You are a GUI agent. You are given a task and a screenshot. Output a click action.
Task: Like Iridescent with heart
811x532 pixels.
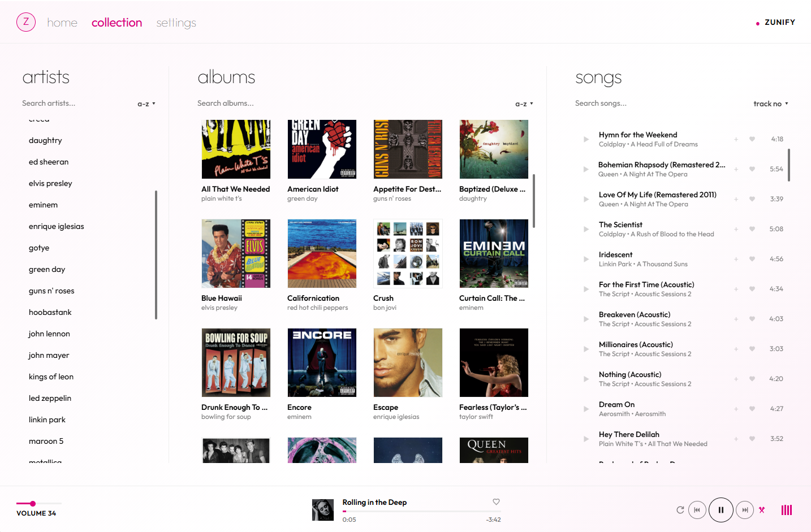752,259
